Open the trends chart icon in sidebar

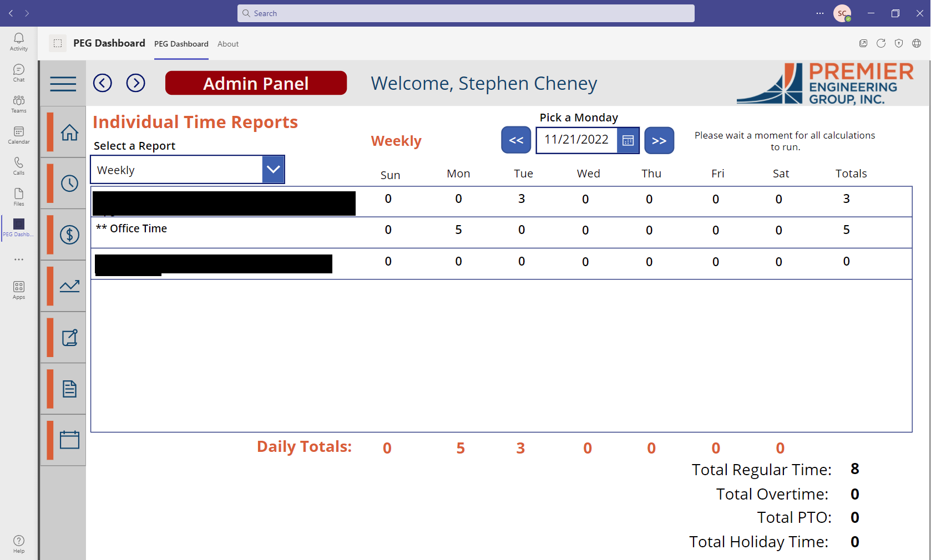70,286
